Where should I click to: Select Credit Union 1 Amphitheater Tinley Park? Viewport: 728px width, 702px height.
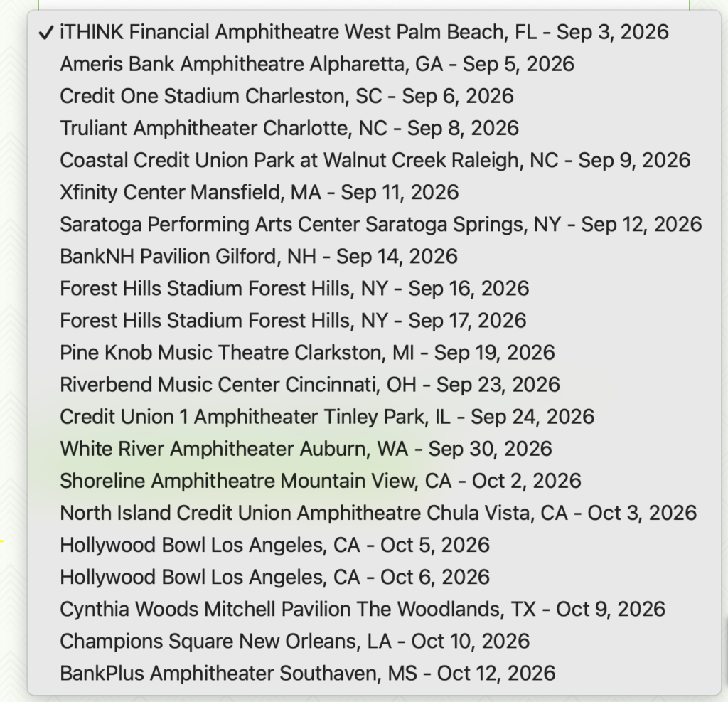point(374,417)
